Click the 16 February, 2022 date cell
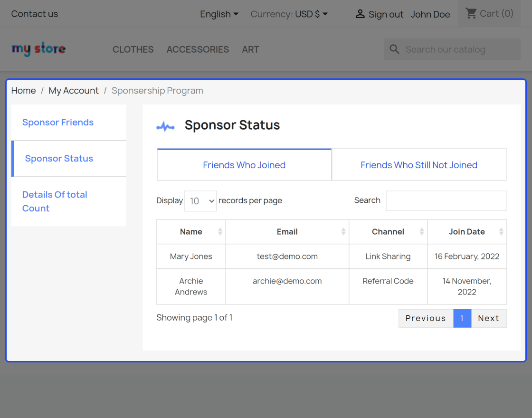The height and width of the screenshot is (418, 532). (x=467, y=256)
